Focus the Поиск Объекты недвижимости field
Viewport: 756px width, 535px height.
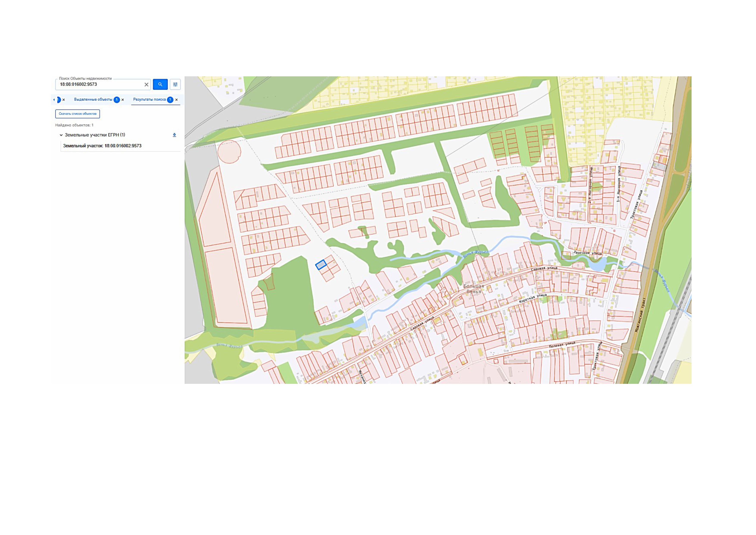click(100, 85)
